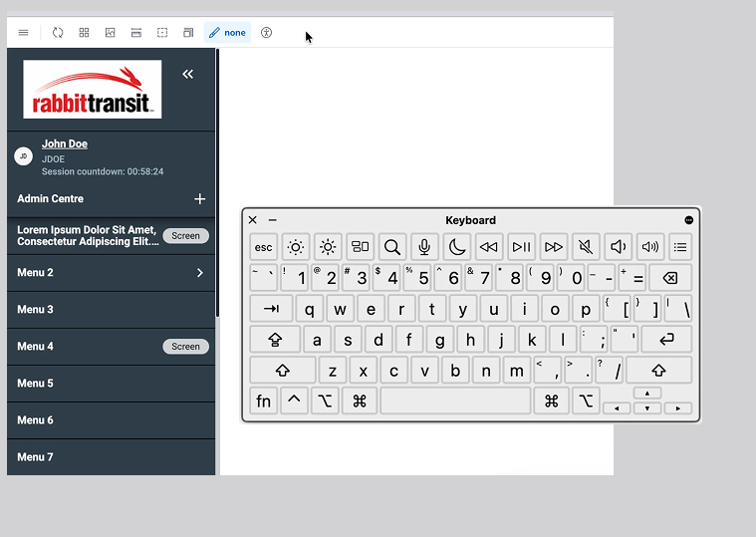Collapse sidebar with the double-chevron icon
This screenshot has height=537, width=756.
(x=187, y=74)
